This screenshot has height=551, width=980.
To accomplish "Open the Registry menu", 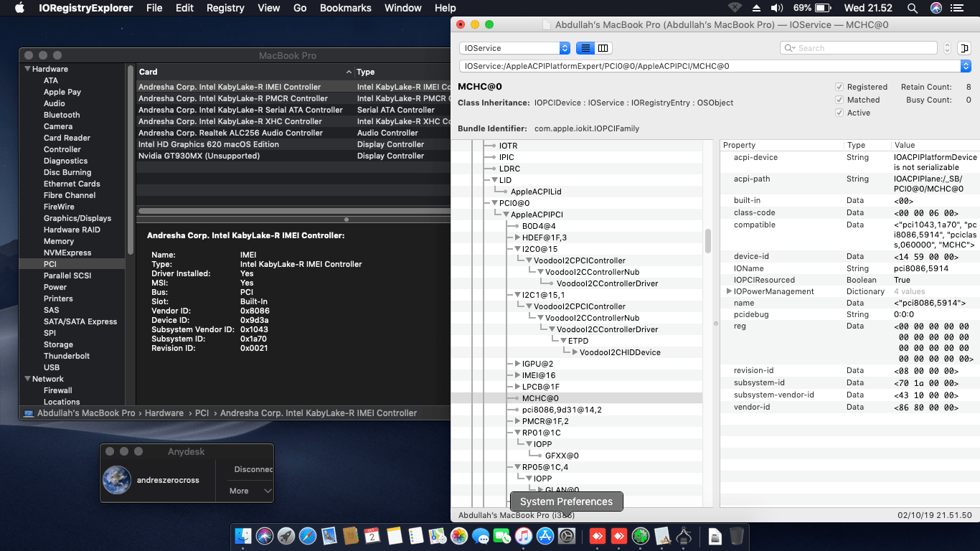I will click(225, 8).
